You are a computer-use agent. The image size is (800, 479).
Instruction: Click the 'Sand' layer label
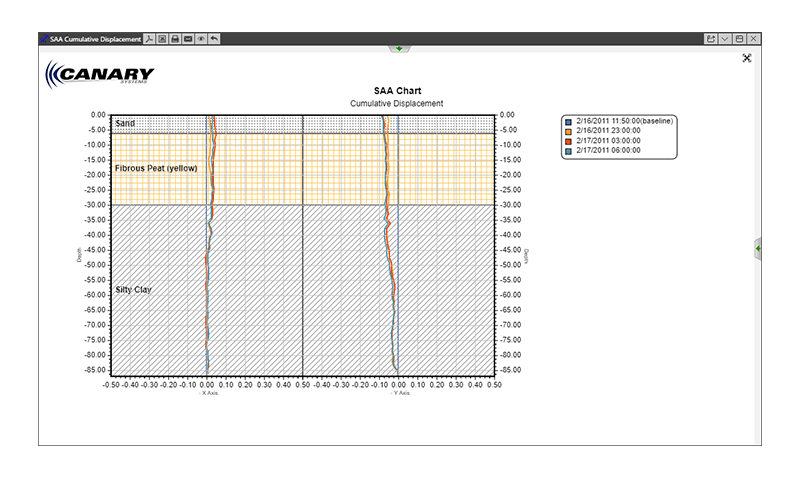(x=125, y=123)
